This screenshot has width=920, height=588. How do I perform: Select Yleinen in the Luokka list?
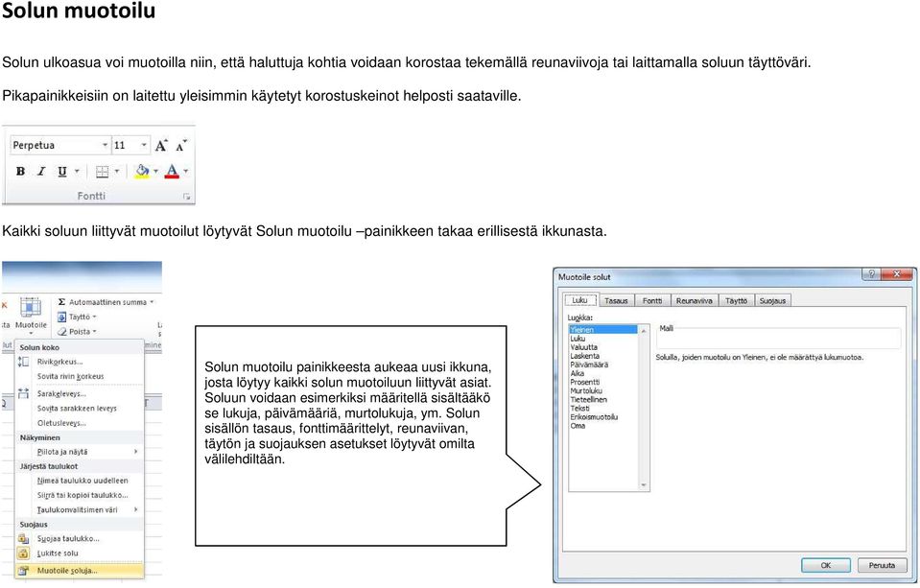click(x=602, y=330)
